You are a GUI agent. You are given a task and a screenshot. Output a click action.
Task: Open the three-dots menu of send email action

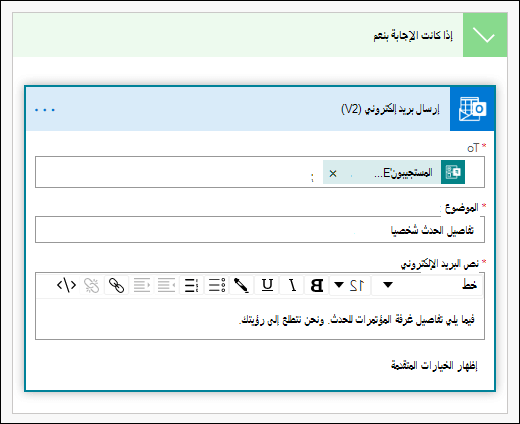[x=45, y=109]
